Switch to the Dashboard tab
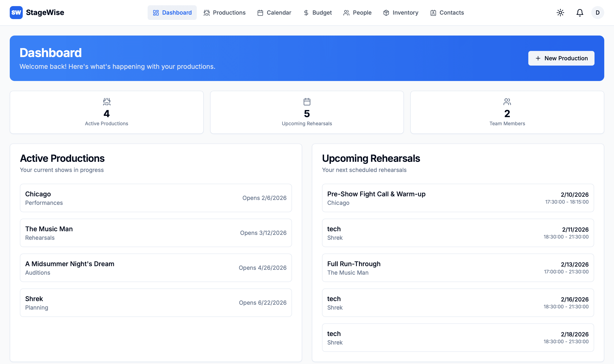Screen dimensions: 614x364 [x=172, y=13]
